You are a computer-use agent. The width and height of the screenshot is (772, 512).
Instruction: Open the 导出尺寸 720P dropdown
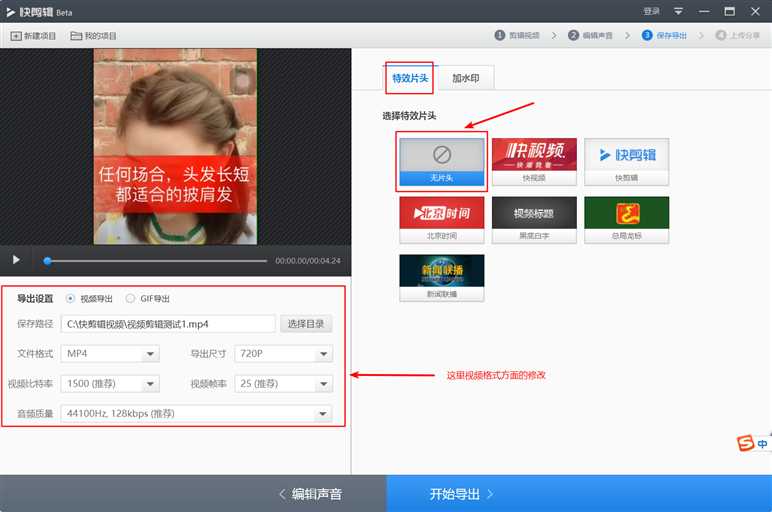[x=284, y=353]
